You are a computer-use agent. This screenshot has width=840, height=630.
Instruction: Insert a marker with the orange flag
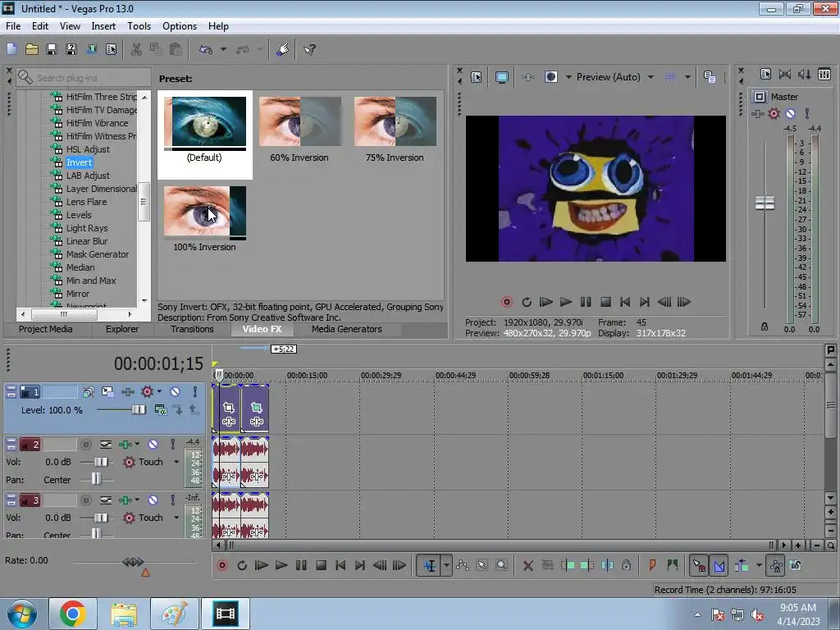652,565
